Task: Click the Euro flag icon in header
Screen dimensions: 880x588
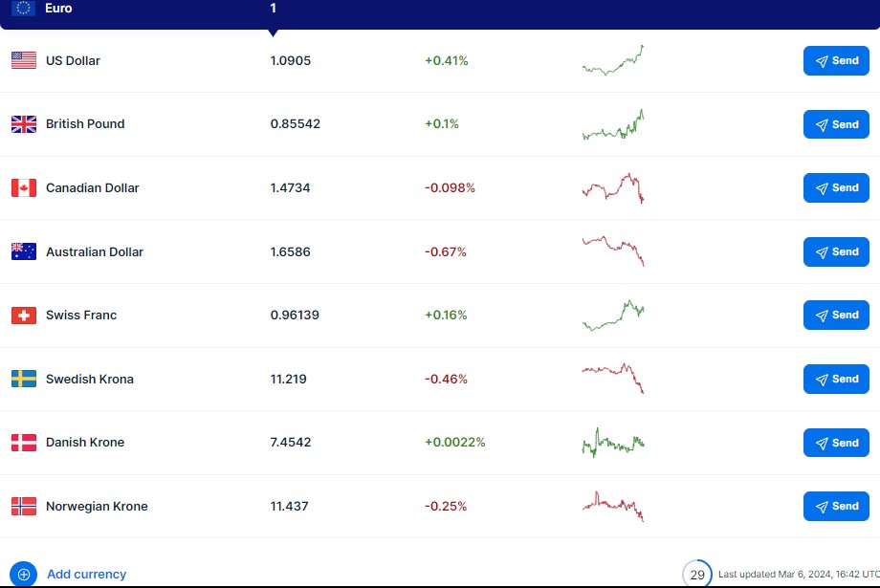Action: [x=24, y=9]
